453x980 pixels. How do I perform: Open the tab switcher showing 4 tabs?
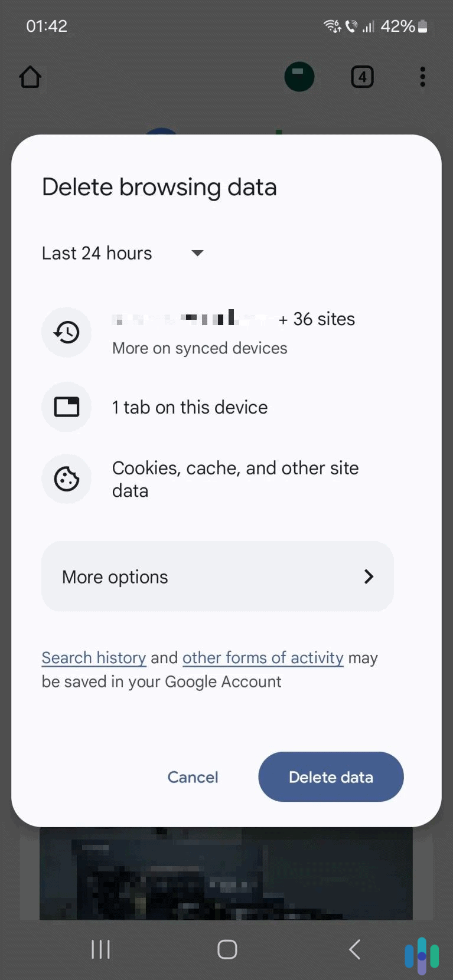362,77
